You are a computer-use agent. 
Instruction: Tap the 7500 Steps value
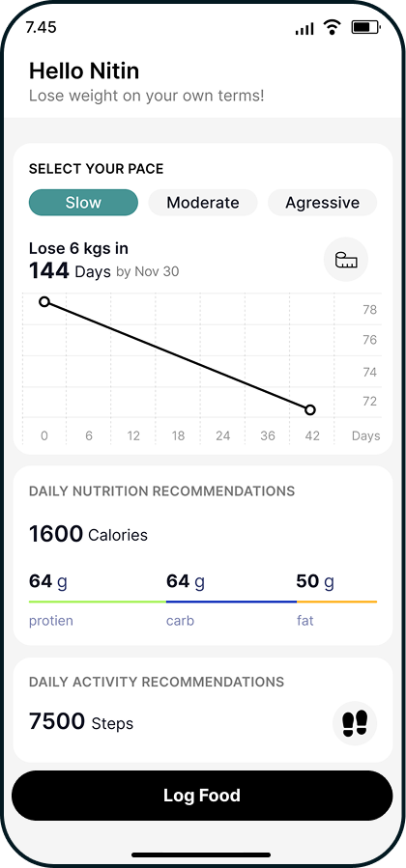[x=81, y=722]
